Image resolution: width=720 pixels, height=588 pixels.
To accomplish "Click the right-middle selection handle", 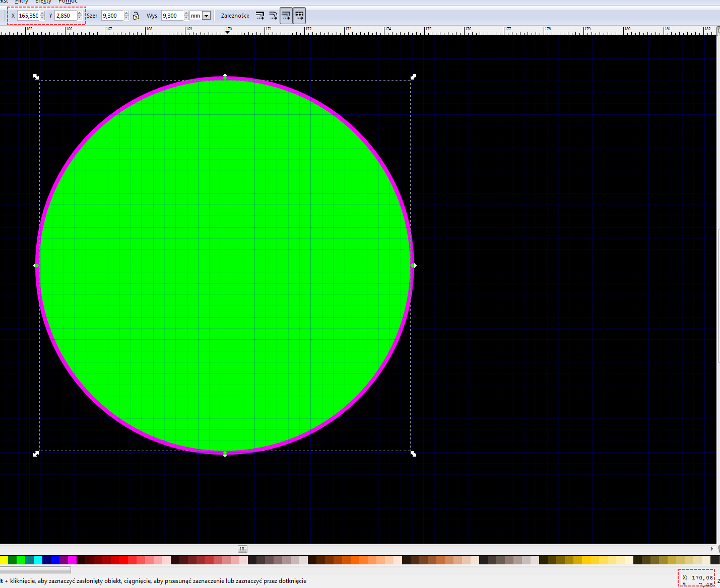I will click(x=413, y=265).
